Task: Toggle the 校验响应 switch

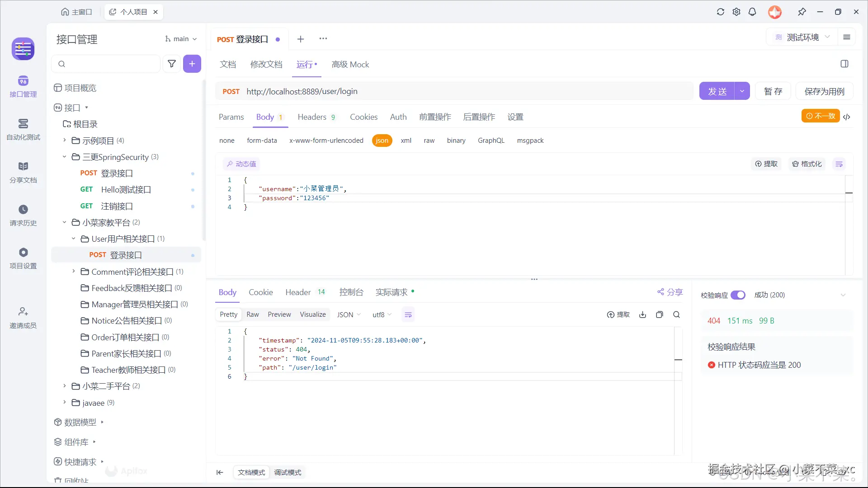Action: 738,295
